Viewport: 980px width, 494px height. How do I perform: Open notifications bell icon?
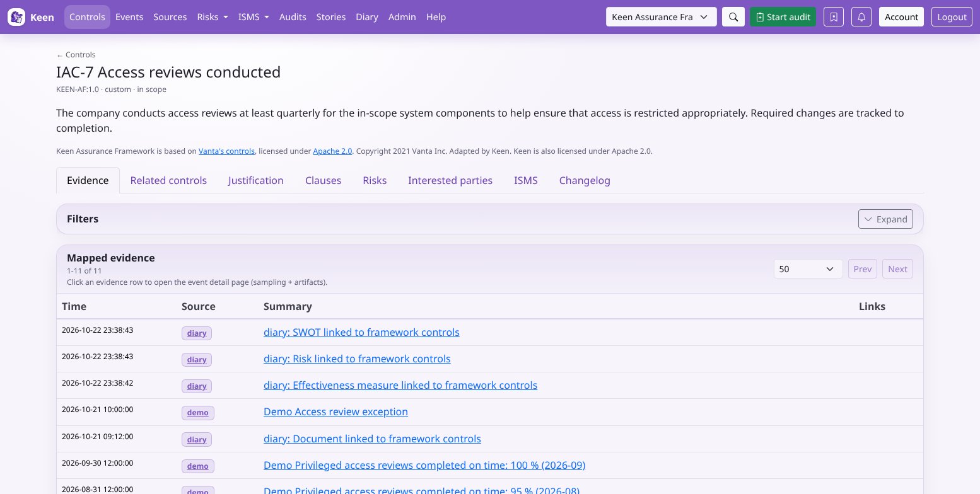pos(861,17)
